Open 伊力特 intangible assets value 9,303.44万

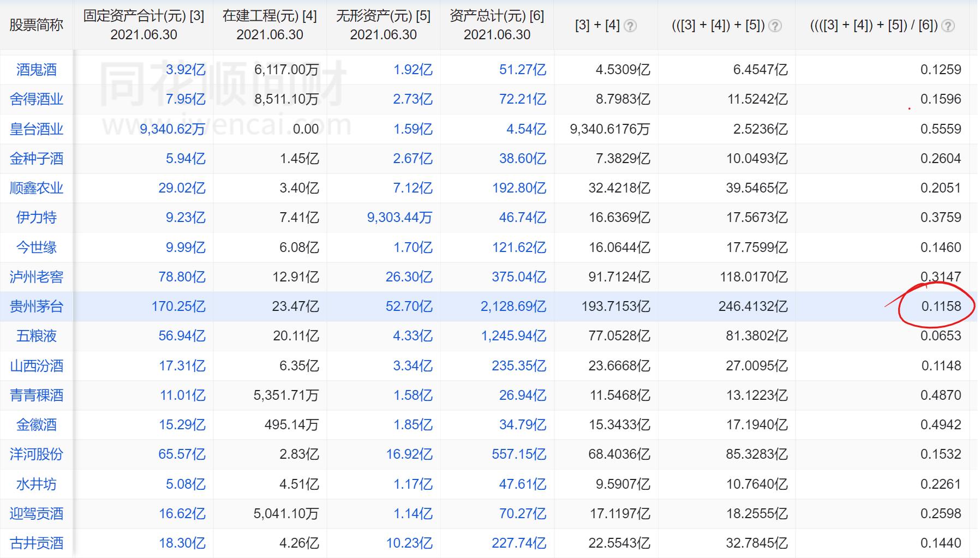tap(399, 218)
